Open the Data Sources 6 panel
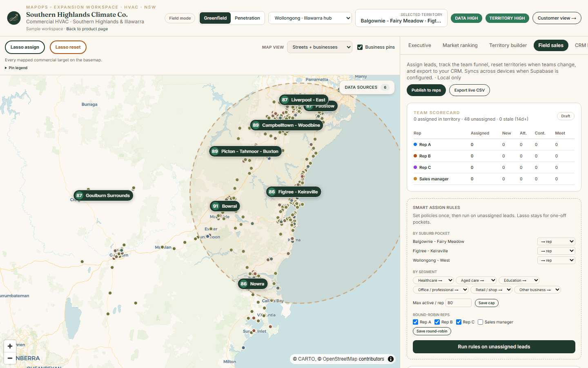Screen dimensions: 588x368 (367, 87)
